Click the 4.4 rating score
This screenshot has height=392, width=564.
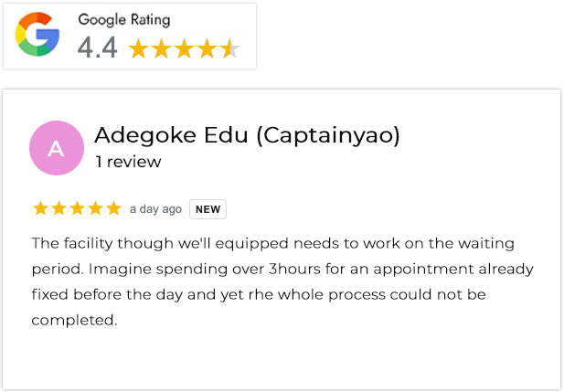(97, 48)
